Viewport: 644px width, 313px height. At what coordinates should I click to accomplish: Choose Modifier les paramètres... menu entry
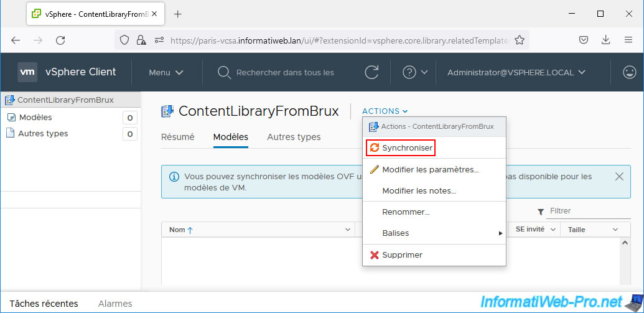coord(434,170)
